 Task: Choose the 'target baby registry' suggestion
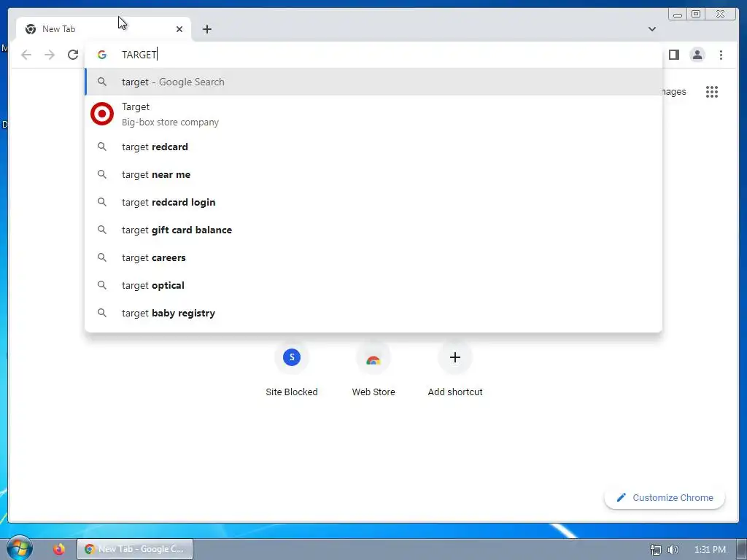[x=373, y=313]
